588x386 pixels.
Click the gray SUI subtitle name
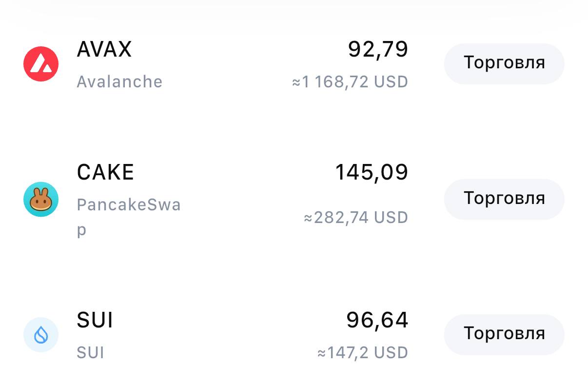click(91, 353)
